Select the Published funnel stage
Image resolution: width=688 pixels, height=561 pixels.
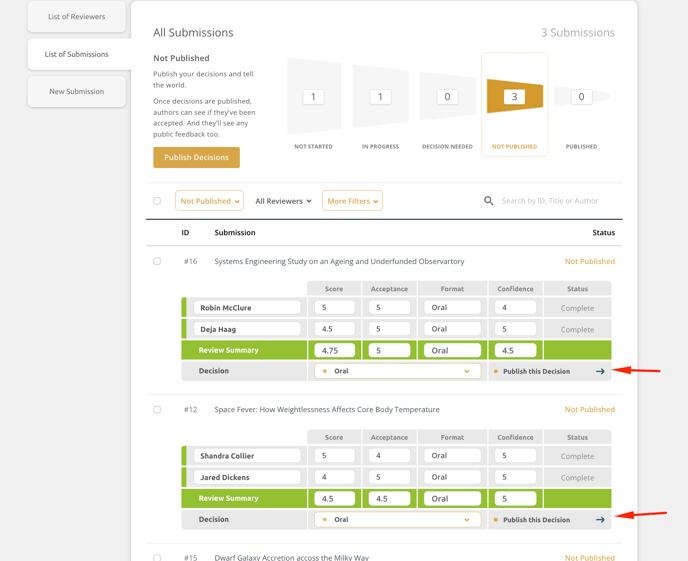click(x=581, y=98)
